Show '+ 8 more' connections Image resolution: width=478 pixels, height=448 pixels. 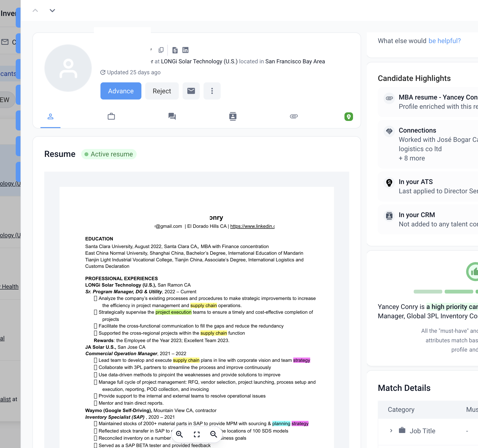point(412,158)
